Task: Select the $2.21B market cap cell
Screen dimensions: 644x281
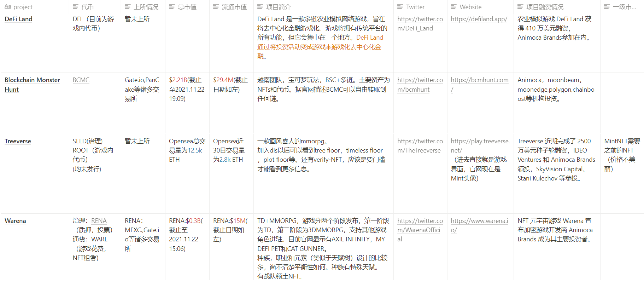Action: (187, 103)
